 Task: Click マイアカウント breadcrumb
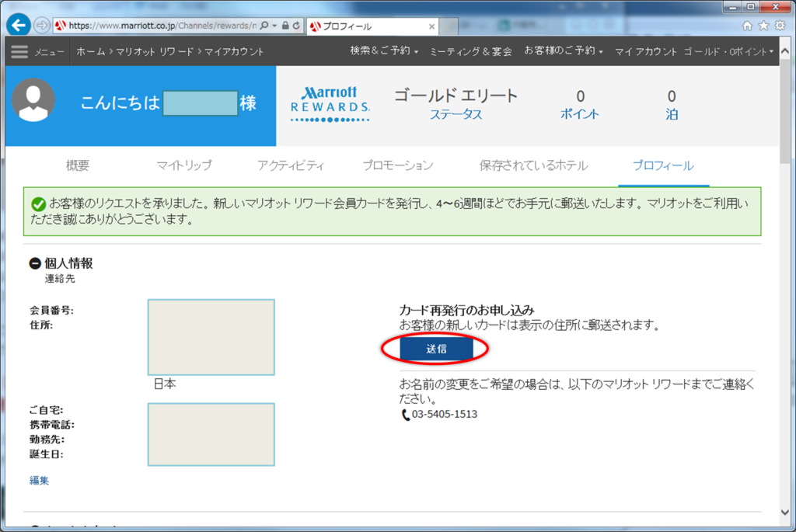[x=234, y=51]
